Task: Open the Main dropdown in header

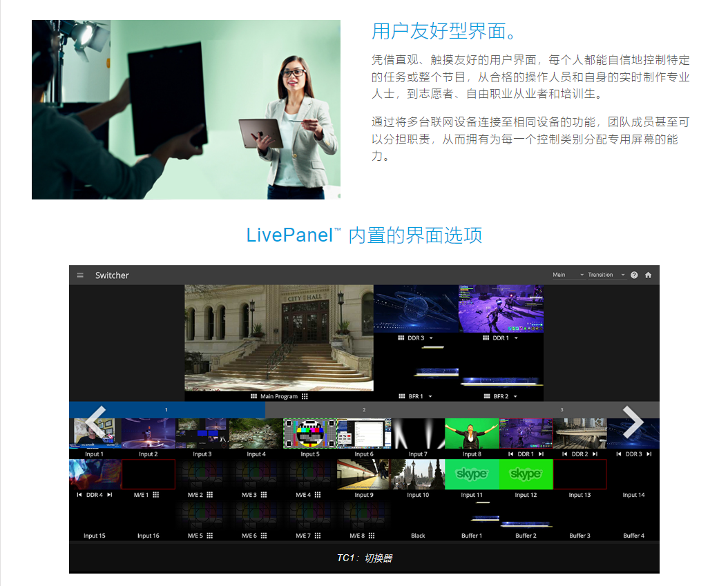Action: tap(568, 275)
